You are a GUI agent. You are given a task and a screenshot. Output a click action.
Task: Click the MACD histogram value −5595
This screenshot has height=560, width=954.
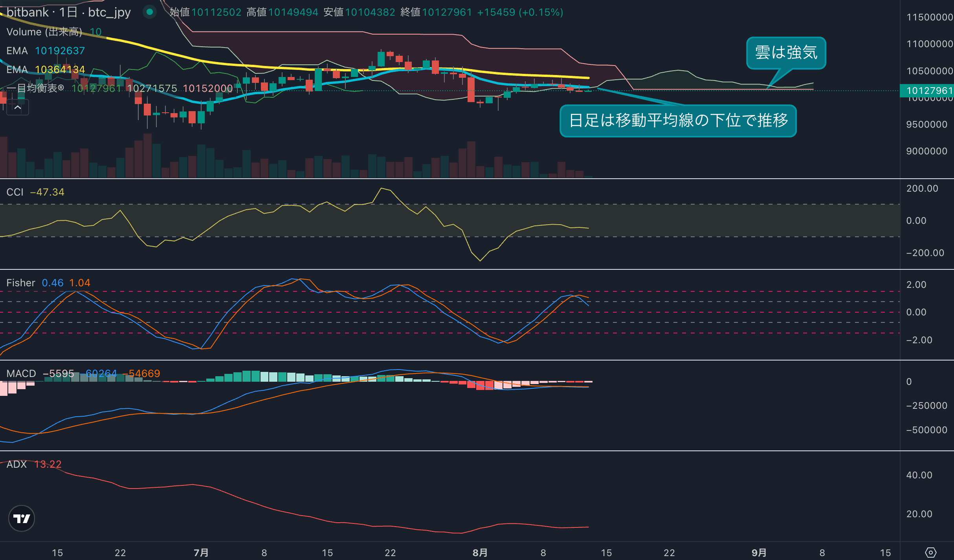pos(59,373)
